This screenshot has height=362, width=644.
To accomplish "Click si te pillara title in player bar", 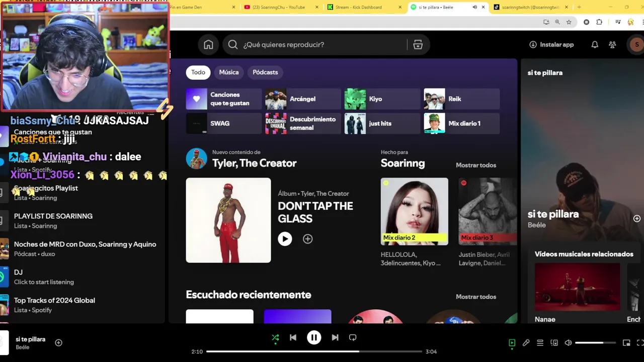I will [x=30, y=339].
